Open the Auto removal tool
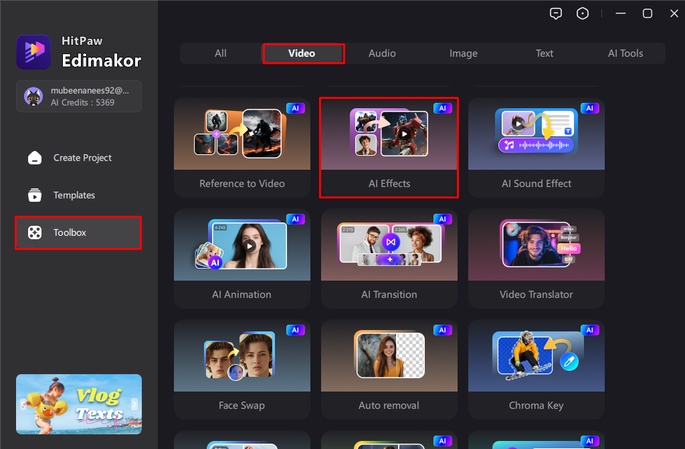 (389, 369)
